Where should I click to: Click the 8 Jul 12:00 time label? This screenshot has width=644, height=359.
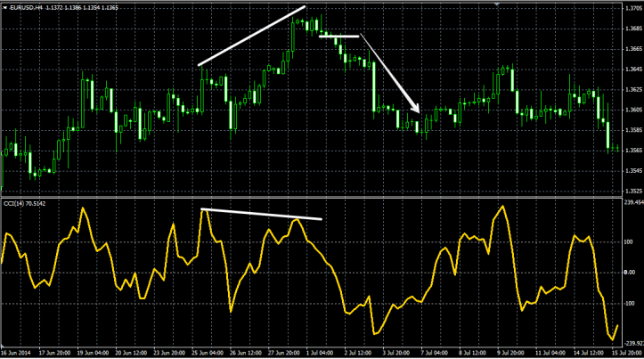click(473, 353)
